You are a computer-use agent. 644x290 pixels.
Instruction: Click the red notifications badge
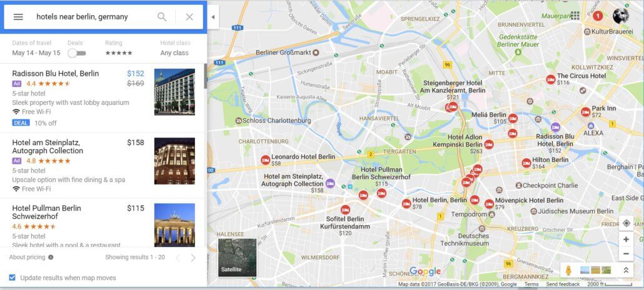[598, 16]
